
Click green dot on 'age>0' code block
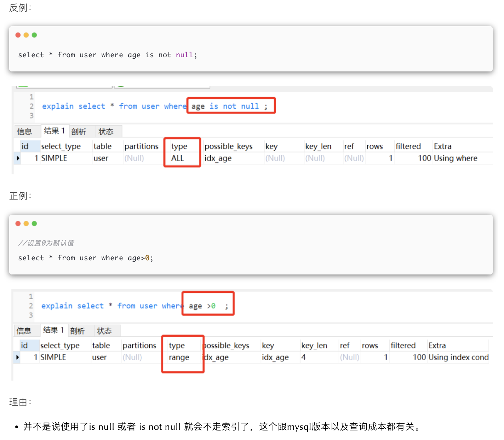click(34, 224)
